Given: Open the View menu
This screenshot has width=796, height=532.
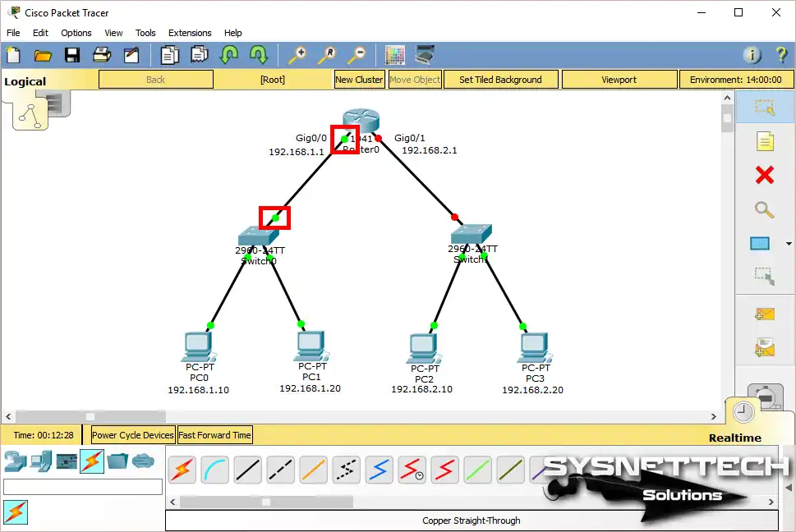Looking at the screenshot, I should [113, 33].
